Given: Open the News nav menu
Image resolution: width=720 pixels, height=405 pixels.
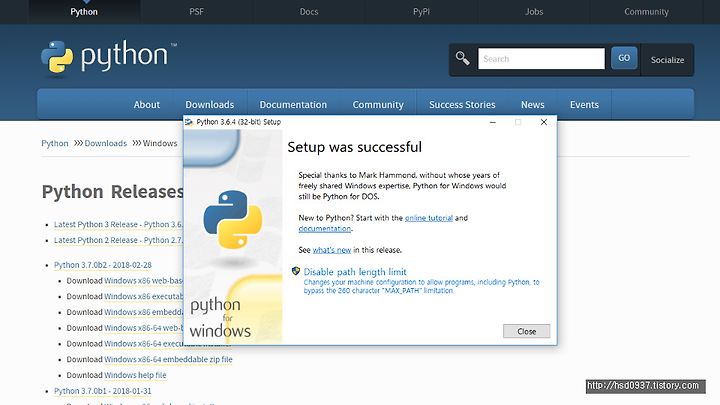Looking at the screenshot, I should pos(533,105).
